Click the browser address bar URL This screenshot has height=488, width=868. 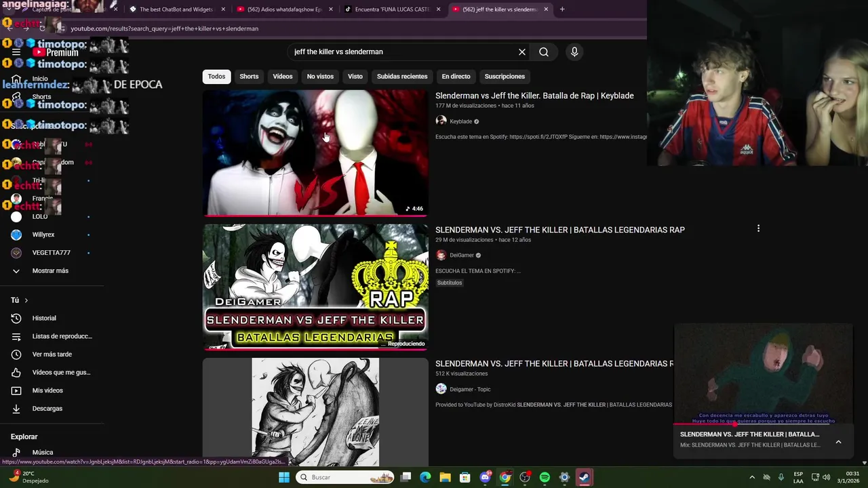[165, 28]
